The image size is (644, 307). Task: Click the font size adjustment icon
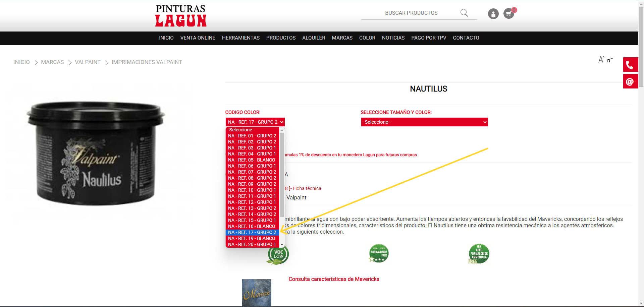[605, 60]
